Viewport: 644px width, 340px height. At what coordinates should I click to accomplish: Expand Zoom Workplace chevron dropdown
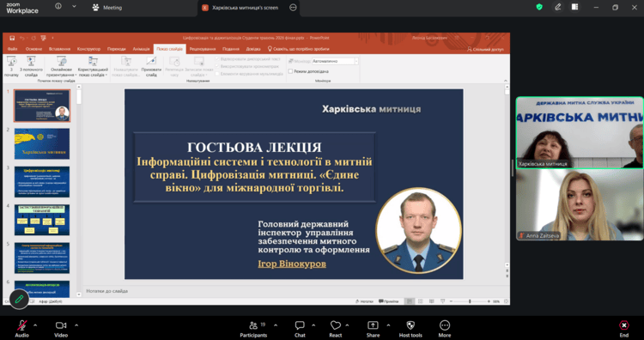[74, 7]
